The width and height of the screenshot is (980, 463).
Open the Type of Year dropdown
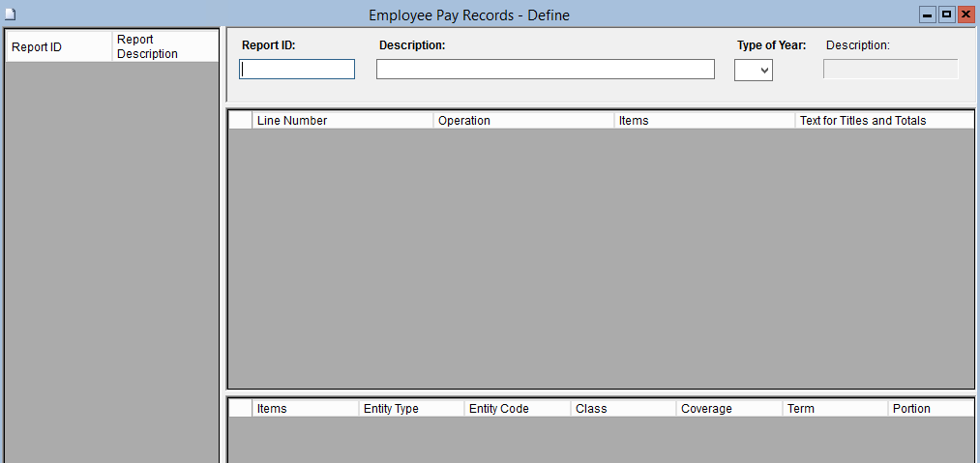click(754, 71)
